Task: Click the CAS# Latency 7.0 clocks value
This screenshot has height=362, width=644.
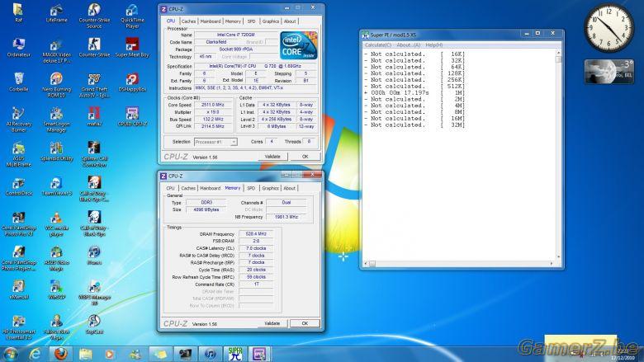Action: [256, 248]
